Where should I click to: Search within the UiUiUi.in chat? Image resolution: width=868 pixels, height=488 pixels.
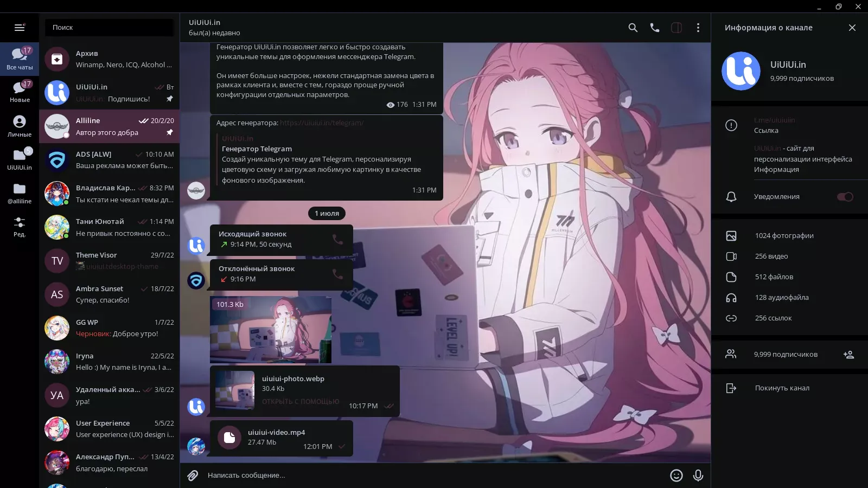click(633, 28)
